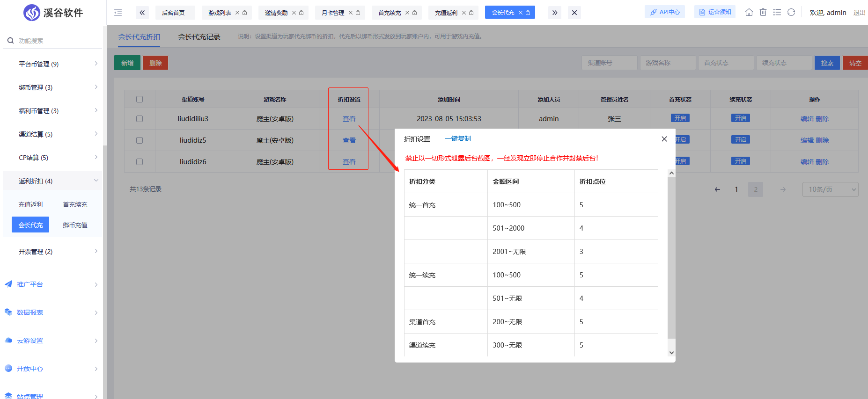Close the 游戏列表 tab
This screenshot has width=868, height=399.
237,13
